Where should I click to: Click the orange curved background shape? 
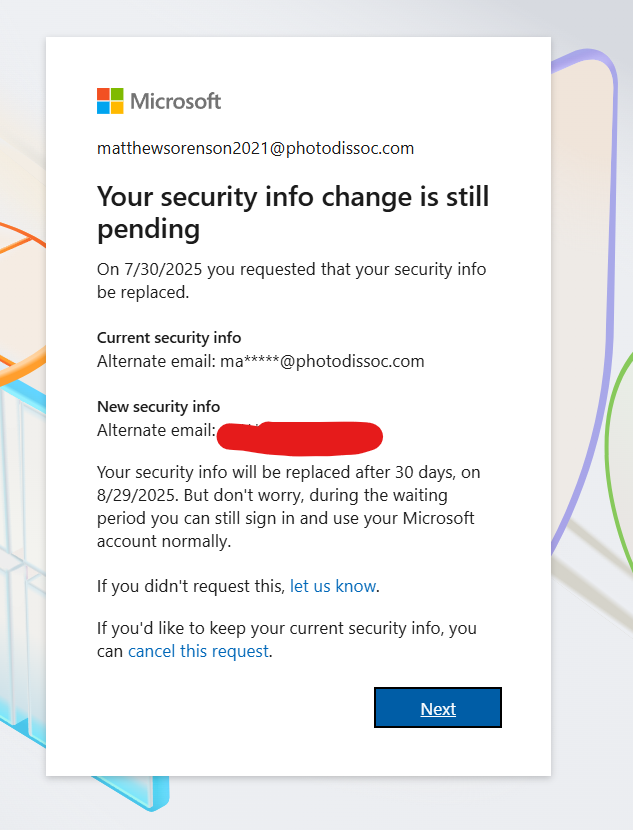[x=22, y=245]
